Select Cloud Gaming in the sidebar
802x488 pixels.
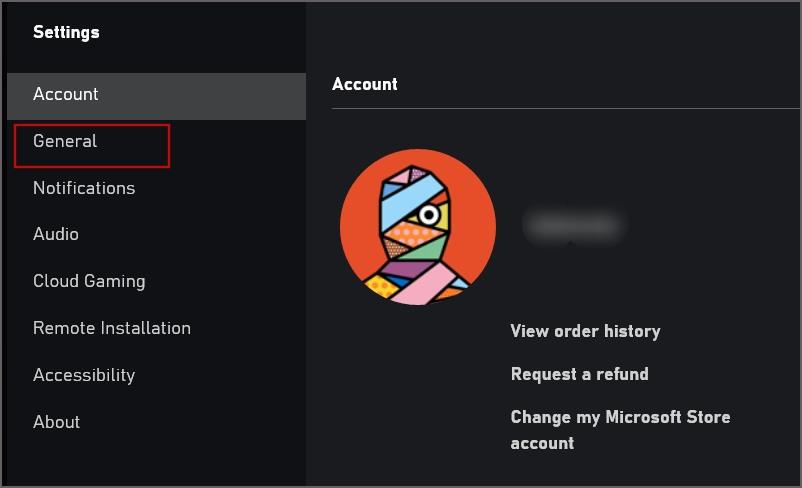pos(89,281)
